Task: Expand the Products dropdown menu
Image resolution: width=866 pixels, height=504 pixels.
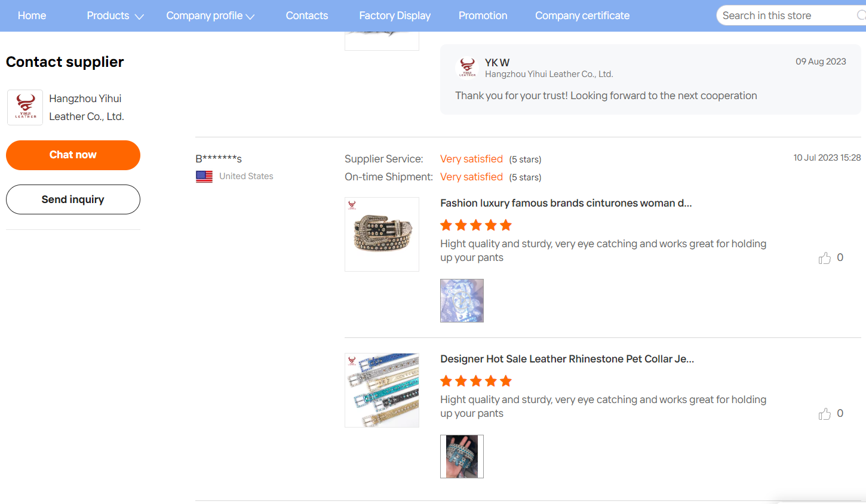Action: pos(115,16)
